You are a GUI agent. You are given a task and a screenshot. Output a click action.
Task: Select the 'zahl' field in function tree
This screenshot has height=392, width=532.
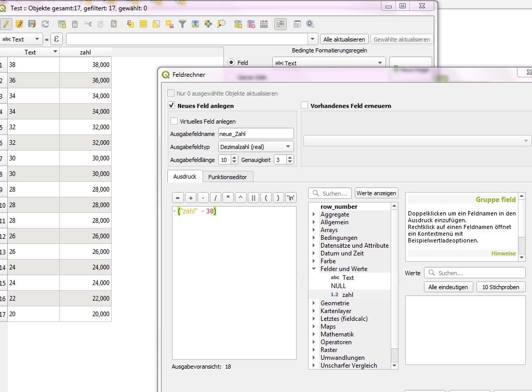[348, 295]
